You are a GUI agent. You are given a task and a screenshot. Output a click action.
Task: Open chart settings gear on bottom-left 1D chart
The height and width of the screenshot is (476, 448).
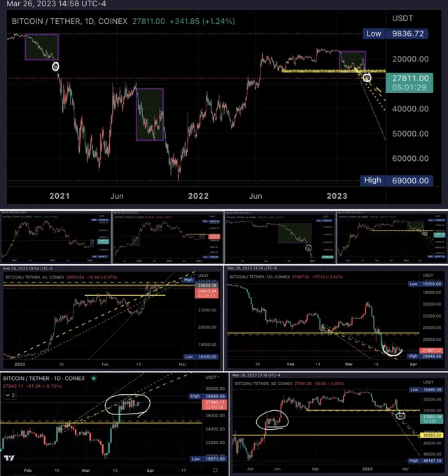click(x=215, y=470)
